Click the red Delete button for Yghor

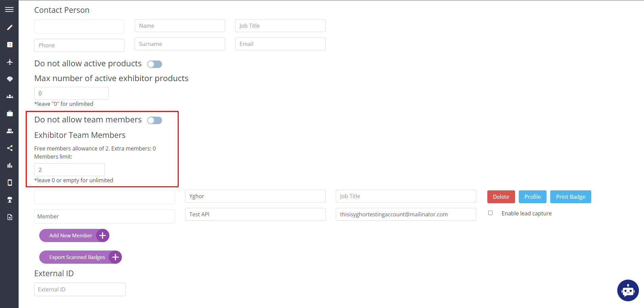click(x=501, y=196)
